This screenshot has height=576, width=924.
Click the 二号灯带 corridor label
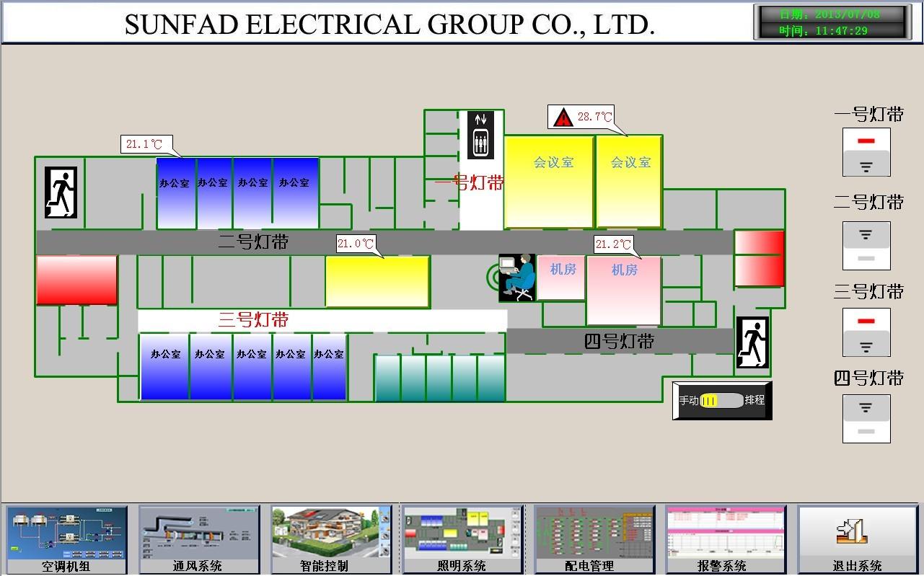click(x=253, y=242)
